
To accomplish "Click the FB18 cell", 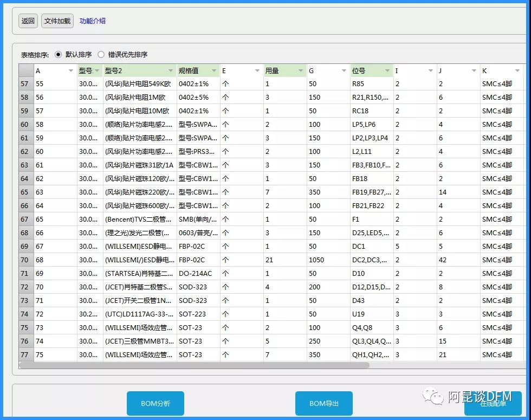I will tap(372, 178).
